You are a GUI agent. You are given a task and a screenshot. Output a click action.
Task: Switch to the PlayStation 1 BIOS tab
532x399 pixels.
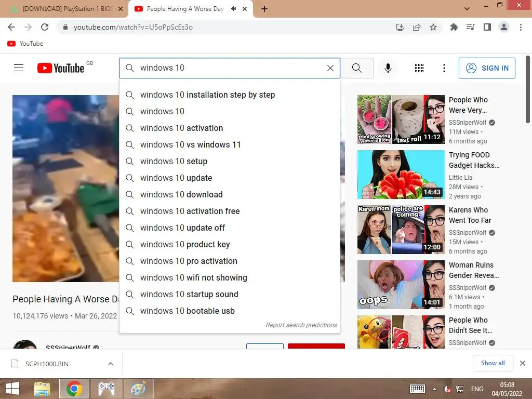(67, 9)
